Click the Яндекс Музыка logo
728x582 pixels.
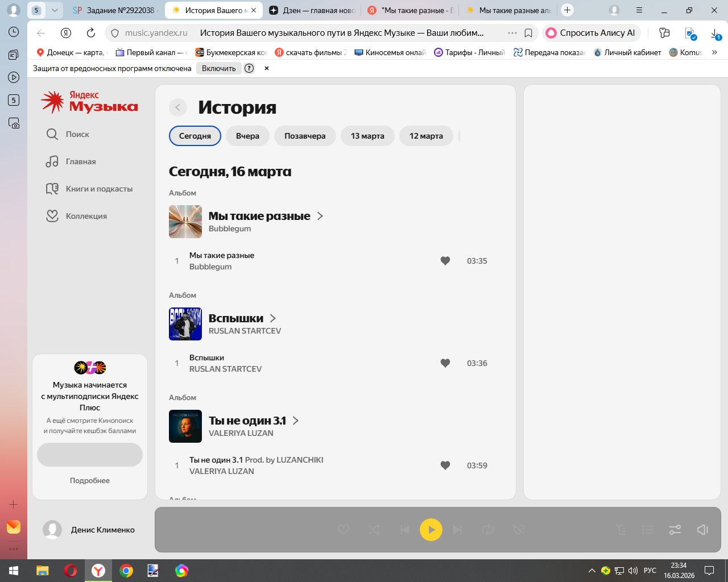(x=90, y=102)
